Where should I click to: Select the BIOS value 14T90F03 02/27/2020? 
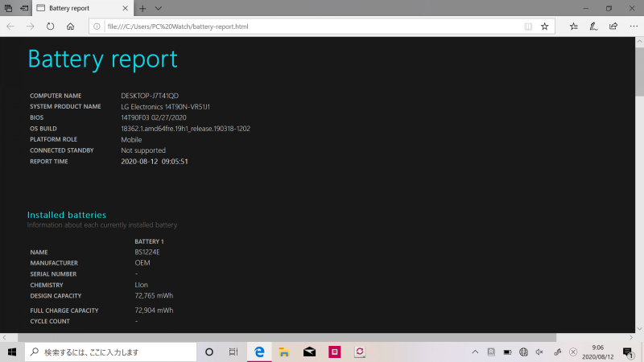coord(154,117)
